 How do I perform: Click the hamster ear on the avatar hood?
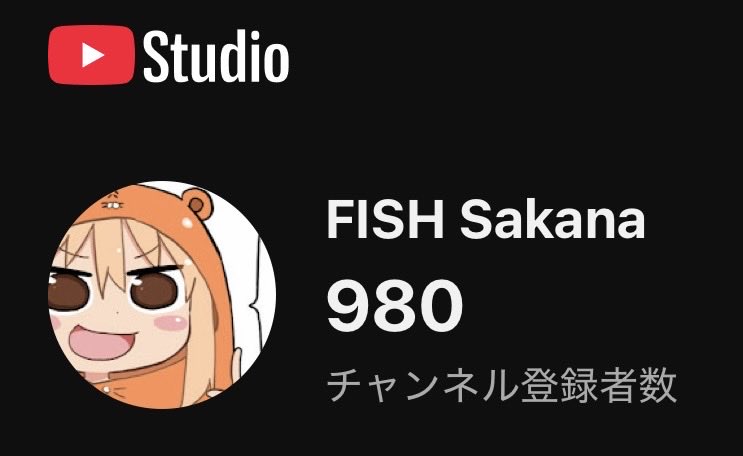(x=199, y=204)
